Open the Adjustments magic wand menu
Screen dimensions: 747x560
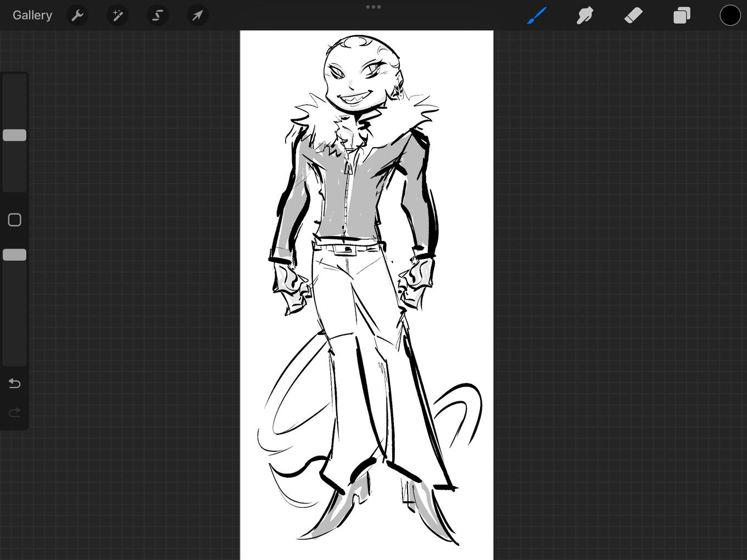click(118, 15)
